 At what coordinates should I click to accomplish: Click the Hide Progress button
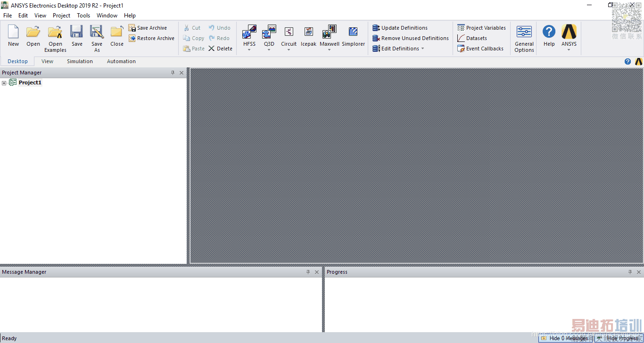pos(618,338)
